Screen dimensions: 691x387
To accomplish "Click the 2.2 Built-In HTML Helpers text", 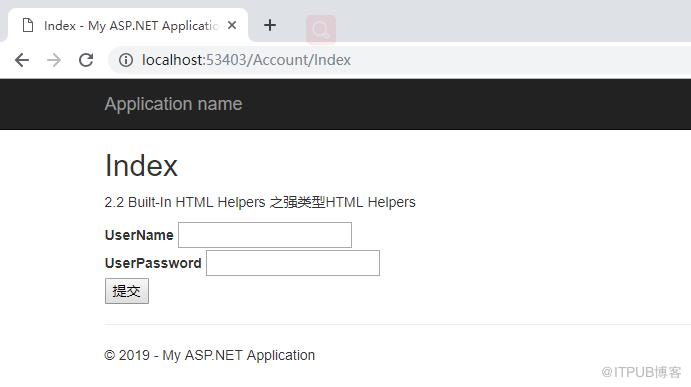I will [260, 202].
